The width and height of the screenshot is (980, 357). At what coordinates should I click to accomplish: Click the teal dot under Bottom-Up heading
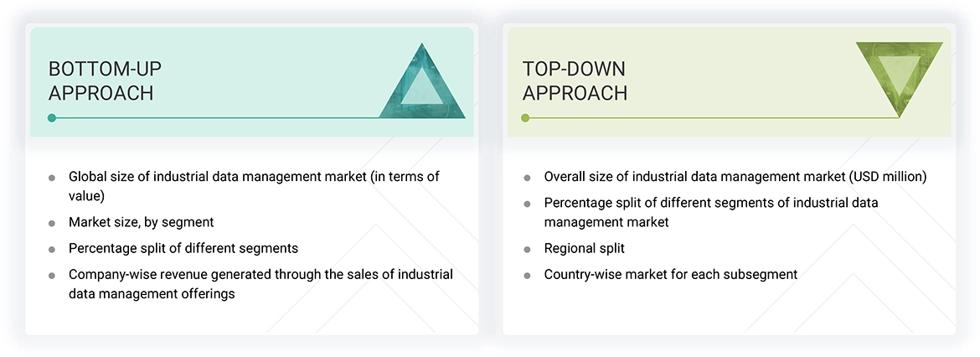52,118
